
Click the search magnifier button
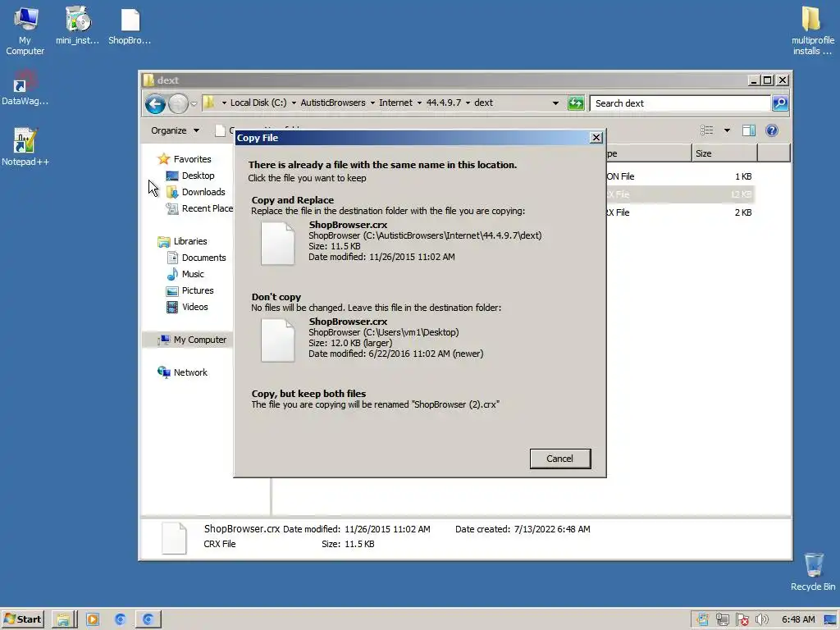coord(780,103)
